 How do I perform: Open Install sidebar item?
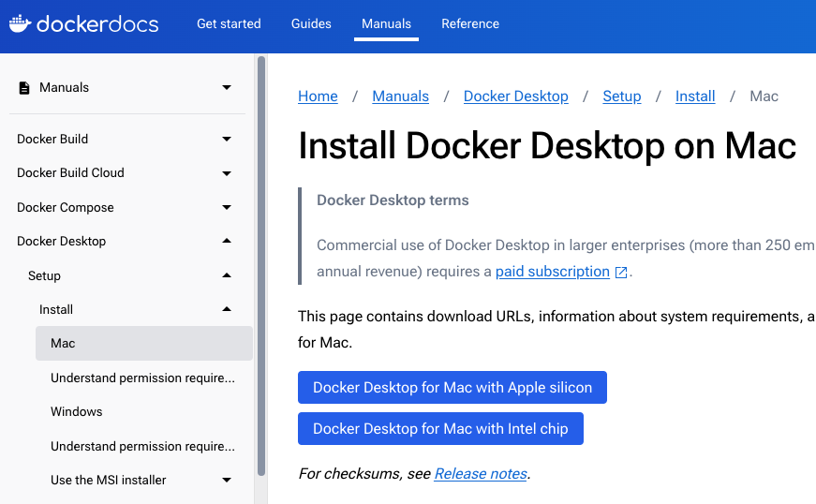click(56, 309)
